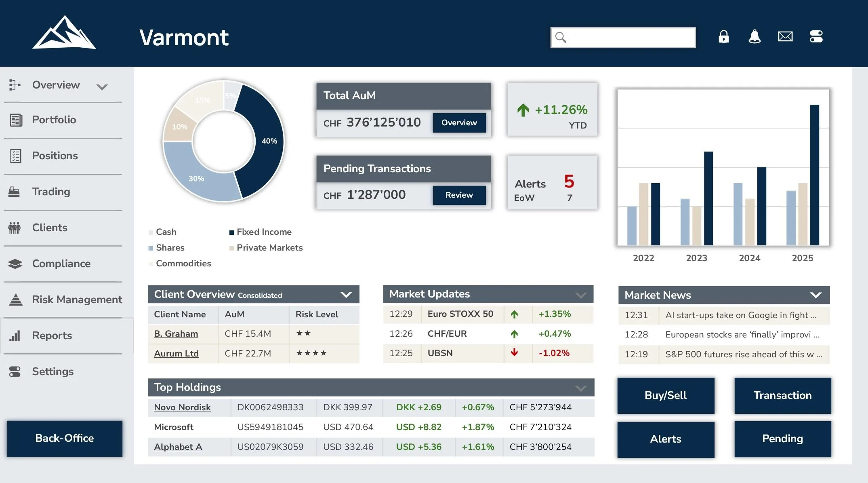The height and width of the screenshot is (483, 868).
Task: Expand the Overview sidebar chevron
Action: 102,86
